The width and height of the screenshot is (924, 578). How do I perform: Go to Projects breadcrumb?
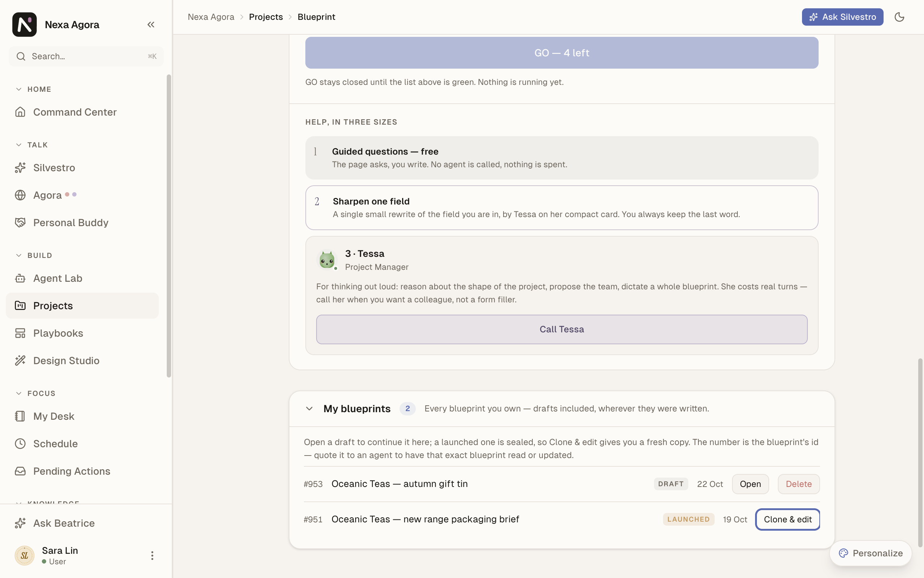point(266,17)
